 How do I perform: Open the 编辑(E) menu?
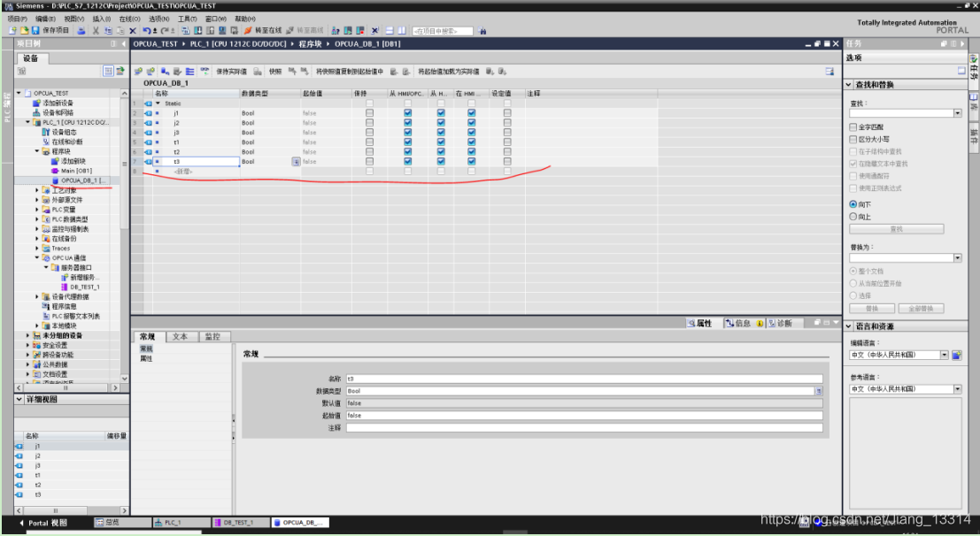(x=45, y=19)
